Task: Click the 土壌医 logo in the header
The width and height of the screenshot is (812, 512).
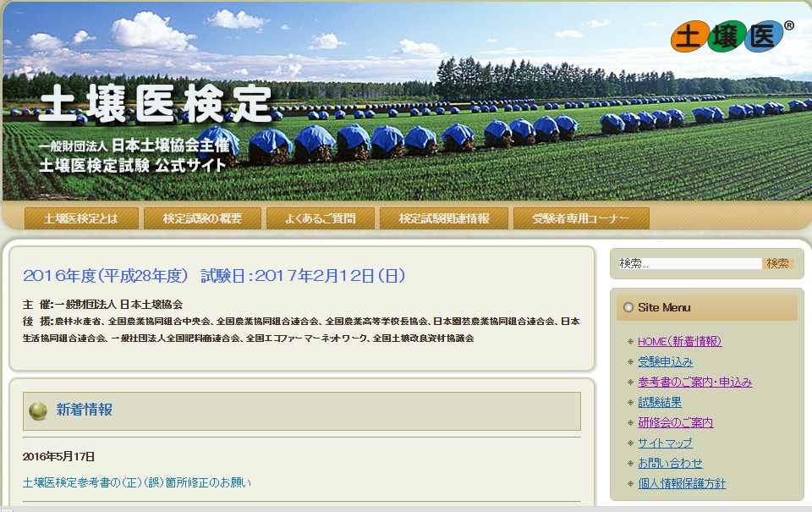Action: click(x=732, y=36)
